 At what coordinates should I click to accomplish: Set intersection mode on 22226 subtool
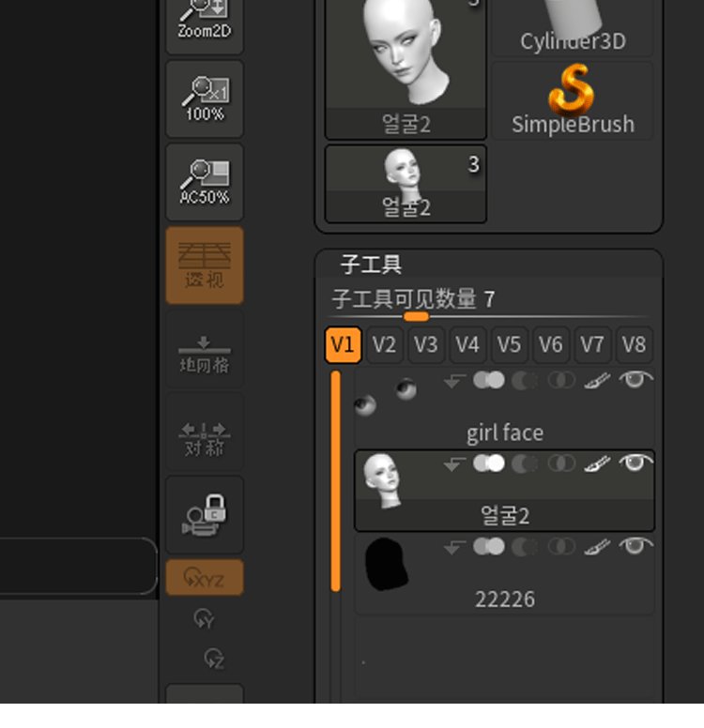561,546
